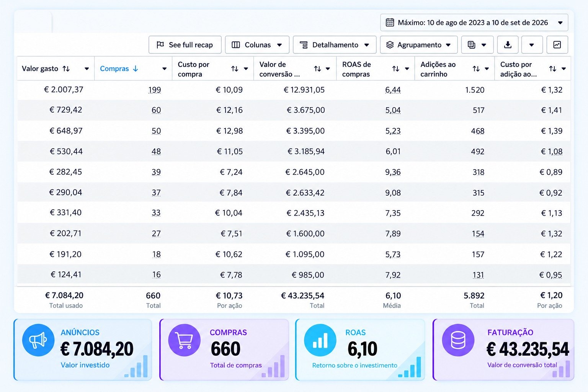This screenshot has height=392, width=588.
Task: Click the See full recap button
Action: 185,45
